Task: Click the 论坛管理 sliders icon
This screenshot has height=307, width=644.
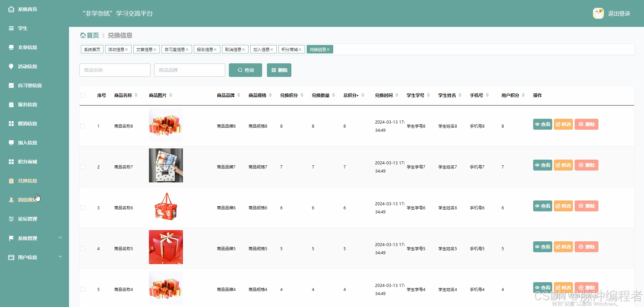Action: (11, 219)
